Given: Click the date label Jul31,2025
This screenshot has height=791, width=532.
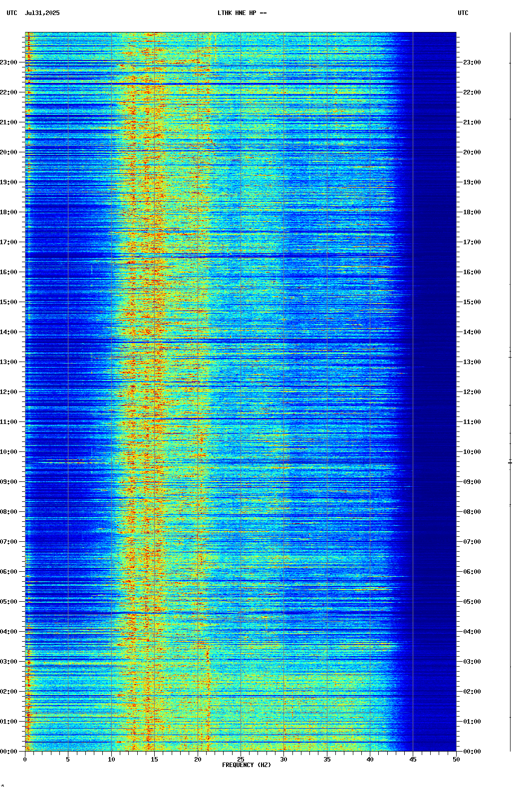Looking at the screenshot, I should 42,13.
